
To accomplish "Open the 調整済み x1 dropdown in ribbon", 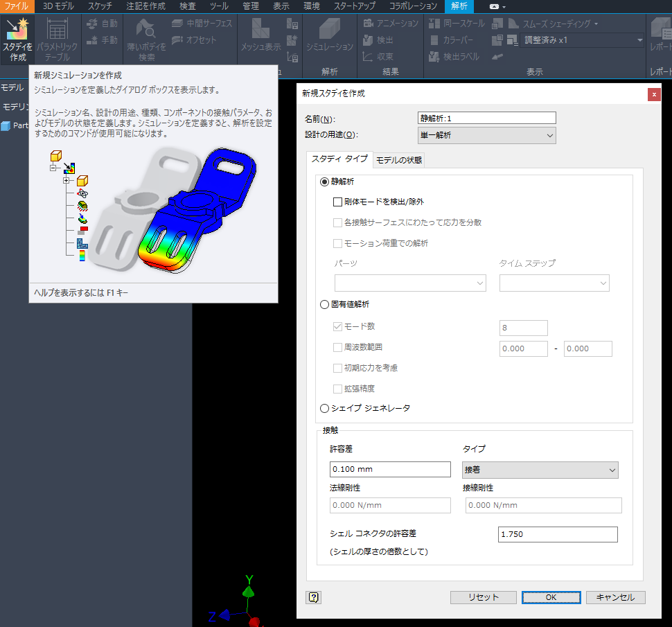I will [x=582, y=40].
